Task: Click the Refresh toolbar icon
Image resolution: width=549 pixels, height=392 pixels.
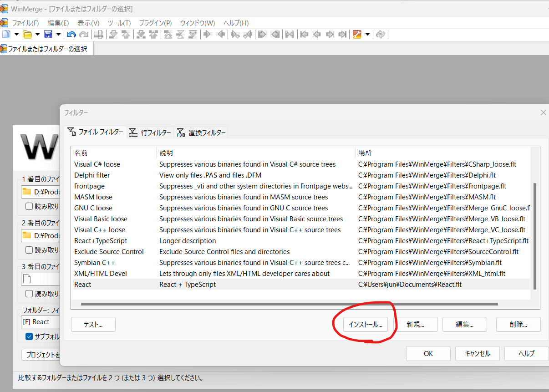Action: 380,34
